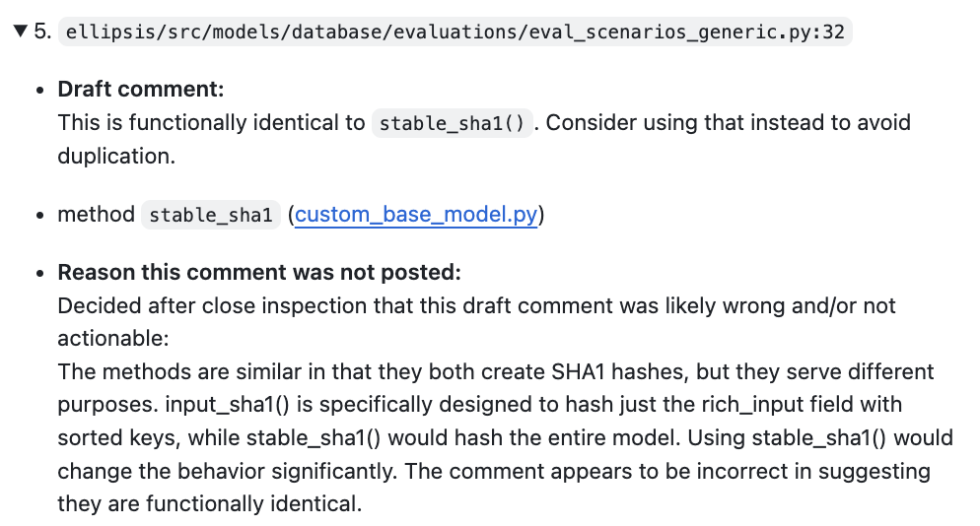Image resolution: width=980 pixels, height=526 pixels.
Task: Click 'Reason this comment was not posted:' heading
Action: (259, 273)
